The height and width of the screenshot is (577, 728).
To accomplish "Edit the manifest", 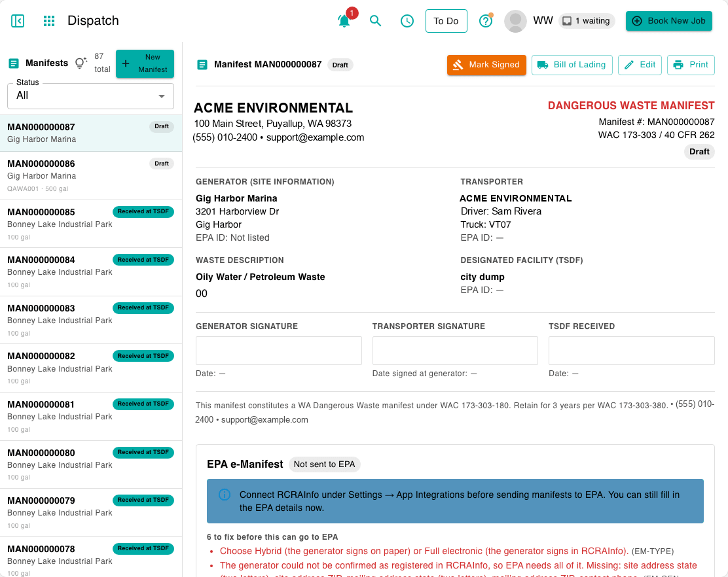I will 640,65.
